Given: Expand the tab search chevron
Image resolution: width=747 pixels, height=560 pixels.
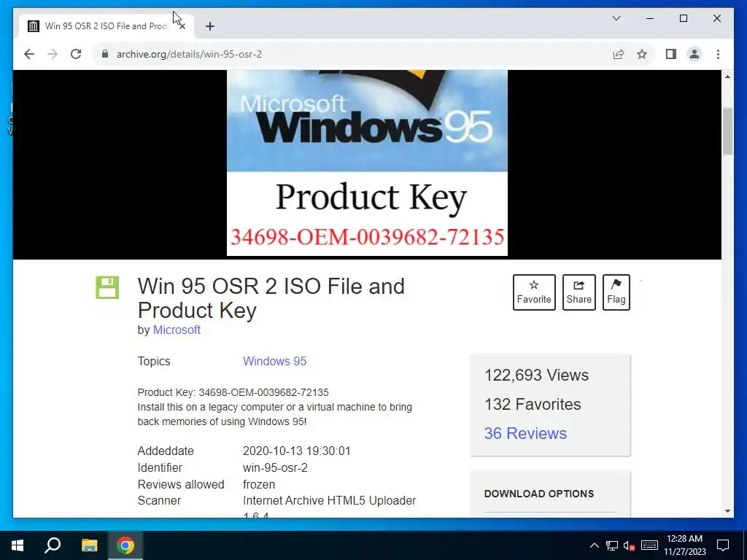Looking at the screenshot, I should (616, 18).
